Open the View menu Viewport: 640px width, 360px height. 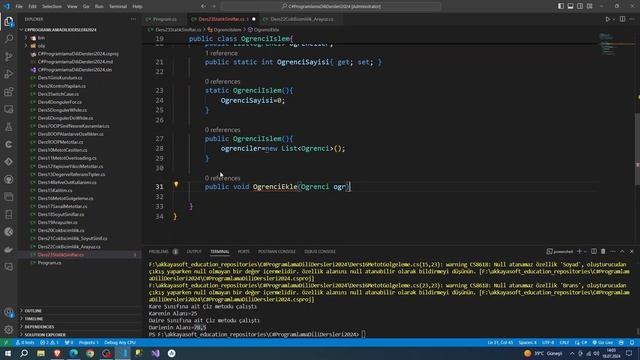[x=72, y=6]
